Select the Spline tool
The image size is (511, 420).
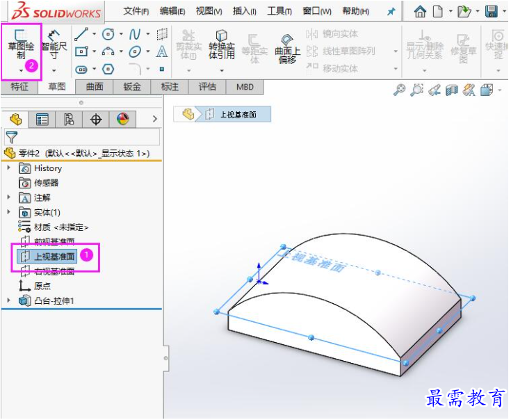(x=135, y=34)
